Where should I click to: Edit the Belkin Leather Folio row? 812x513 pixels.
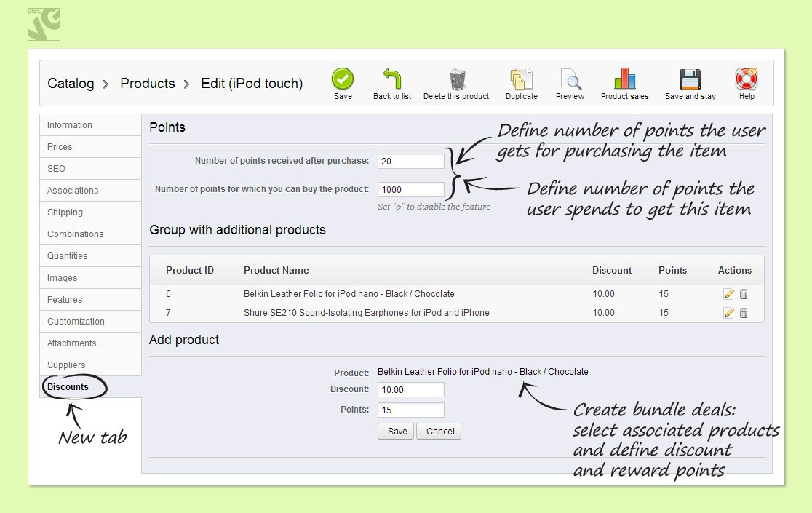coord(728,294)
